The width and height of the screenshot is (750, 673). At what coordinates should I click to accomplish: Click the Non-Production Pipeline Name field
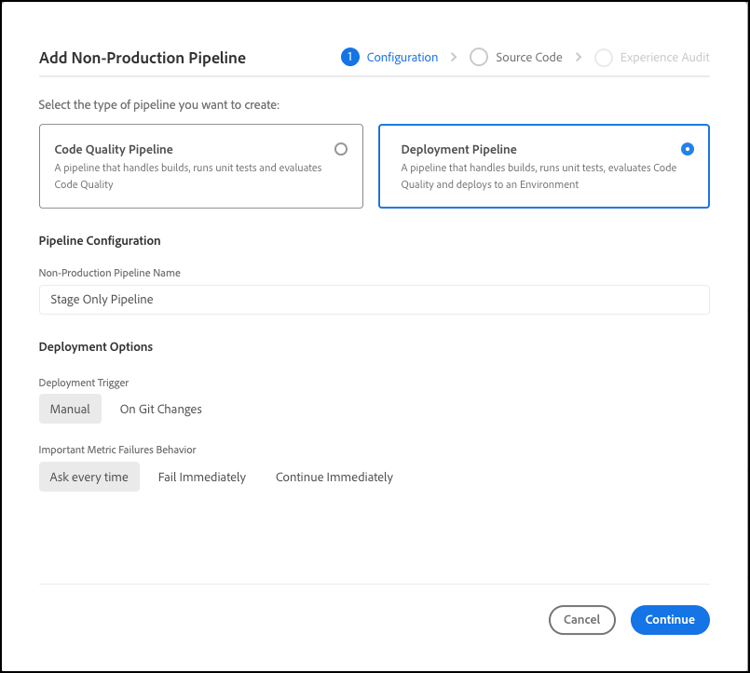[374, 299]
